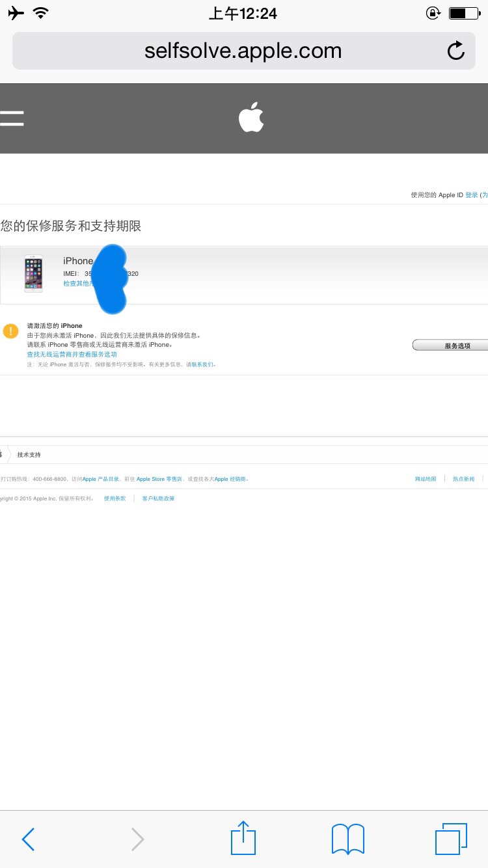Tap the yellow warning exclamation icon
The width and height of the screenshot is (488, 868).
click(10, 331)
